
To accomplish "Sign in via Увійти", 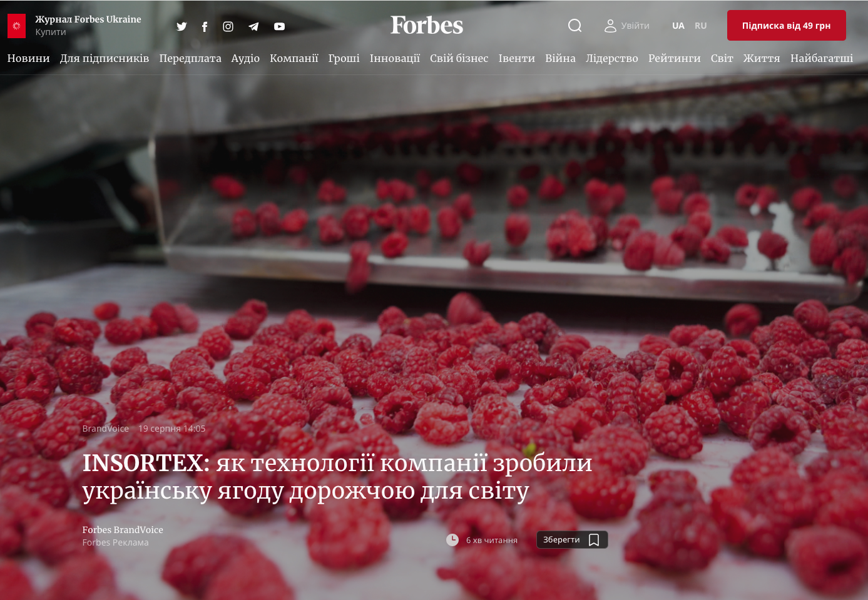I will 627,26.
